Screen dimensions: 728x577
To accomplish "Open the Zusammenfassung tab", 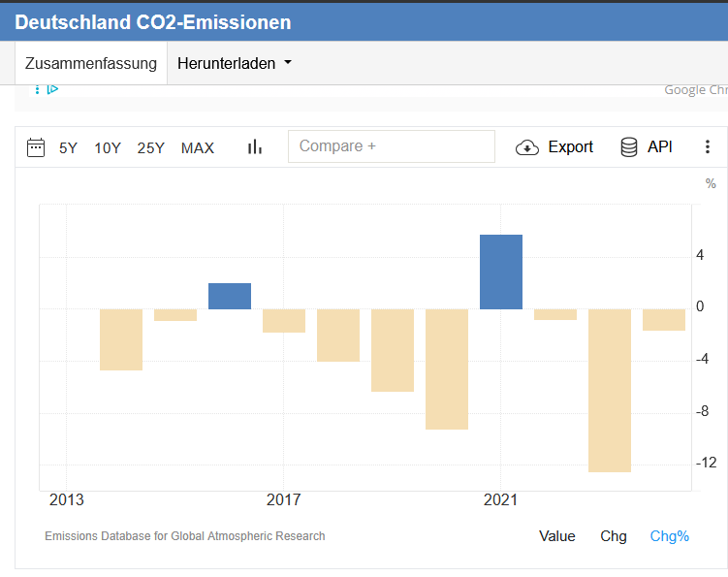I will click(91, 64).
